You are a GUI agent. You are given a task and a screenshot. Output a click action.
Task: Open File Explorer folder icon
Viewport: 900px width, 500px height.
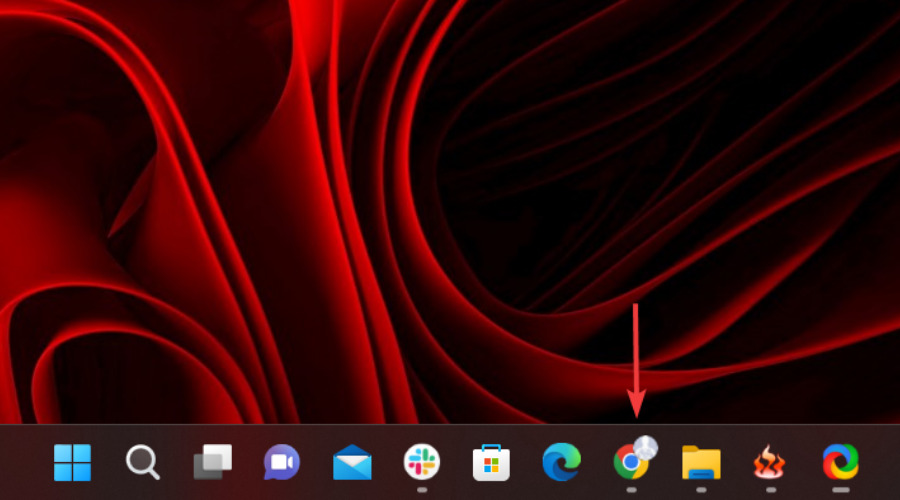pyautogui.click(x=701, y=463)
